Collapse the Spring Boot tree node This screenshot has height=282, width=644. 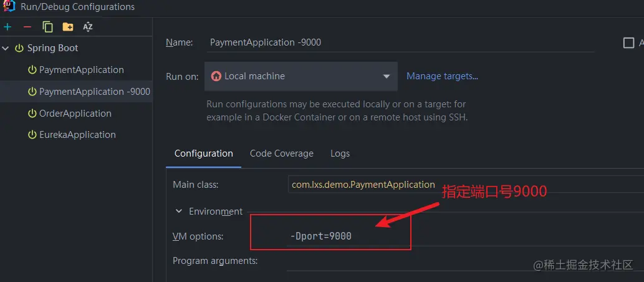pyautogui.click(x=6, y=48)
